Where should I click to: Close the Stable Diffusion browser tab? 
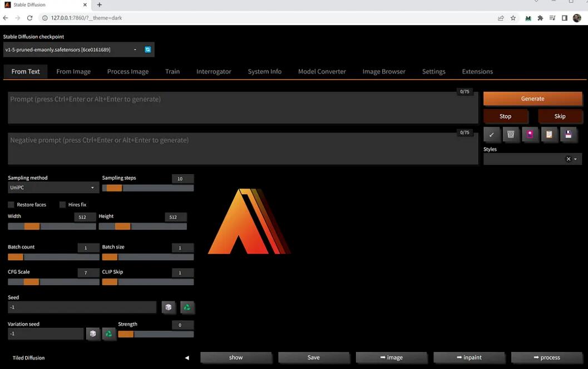click(85, 5)
